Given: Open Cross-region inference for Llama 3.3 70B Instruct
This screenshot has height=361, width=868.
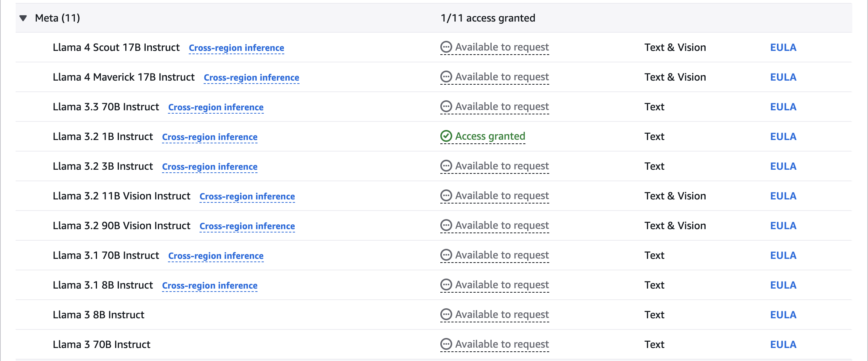Looking at the screenshot, I should tap(216, 107).
